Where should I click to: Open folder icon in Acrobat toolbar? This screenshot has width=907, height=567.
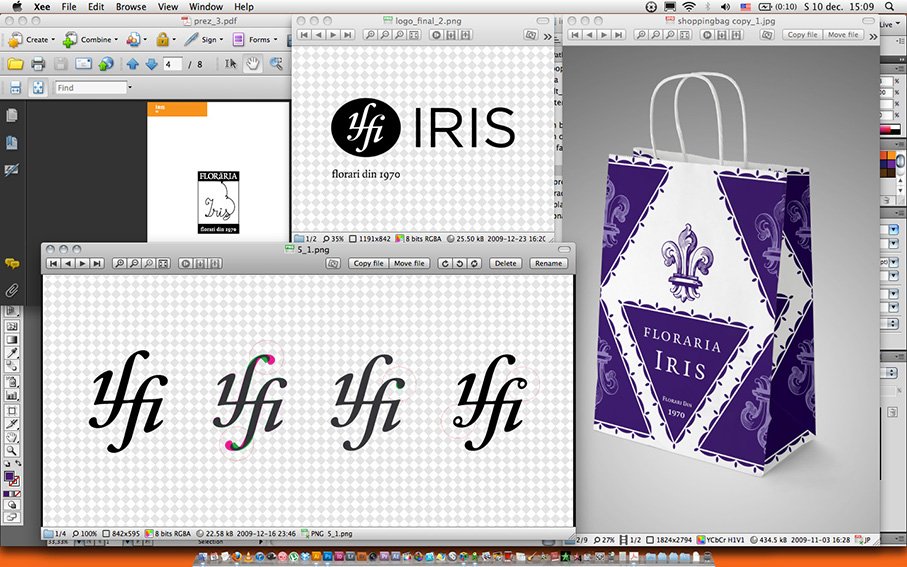pos(15,64)
